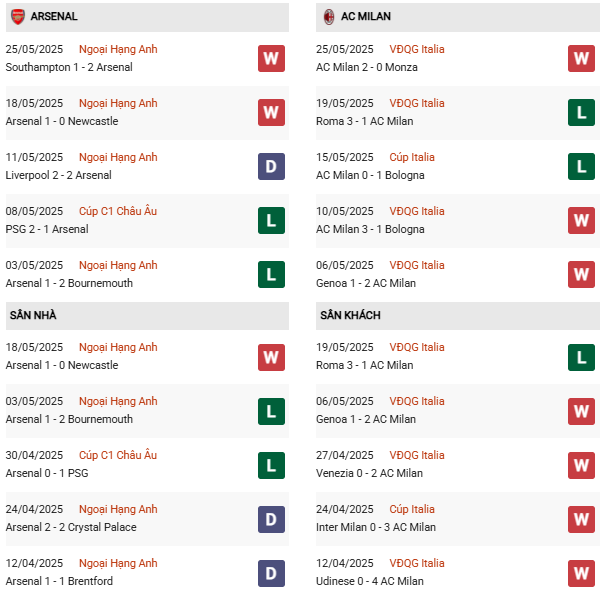
Task: Select the SÂN NHÀ section header
Action: click(33, 315)
